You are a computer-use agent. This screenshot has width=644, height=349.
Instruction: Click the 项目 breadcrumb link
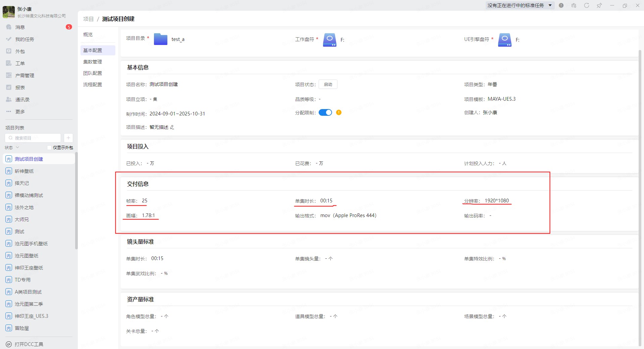88,19
